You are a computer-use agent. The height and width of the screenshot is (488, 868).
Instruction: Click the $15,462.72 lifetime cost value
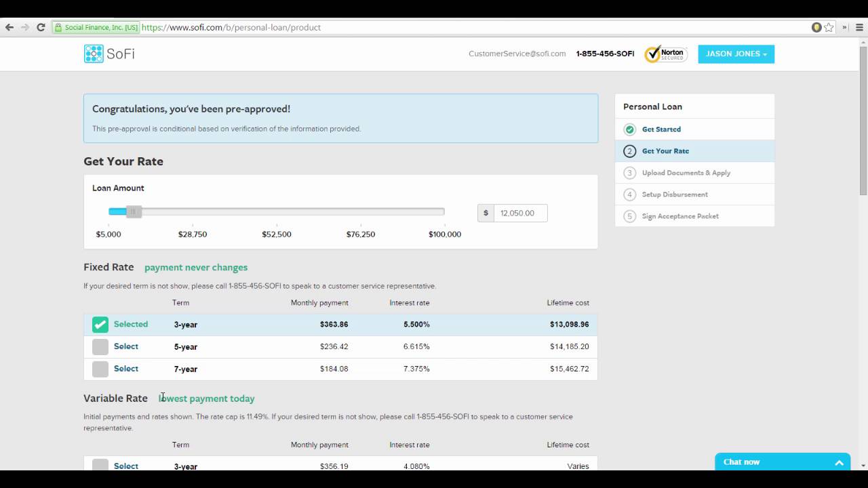(x=569, y=369)
